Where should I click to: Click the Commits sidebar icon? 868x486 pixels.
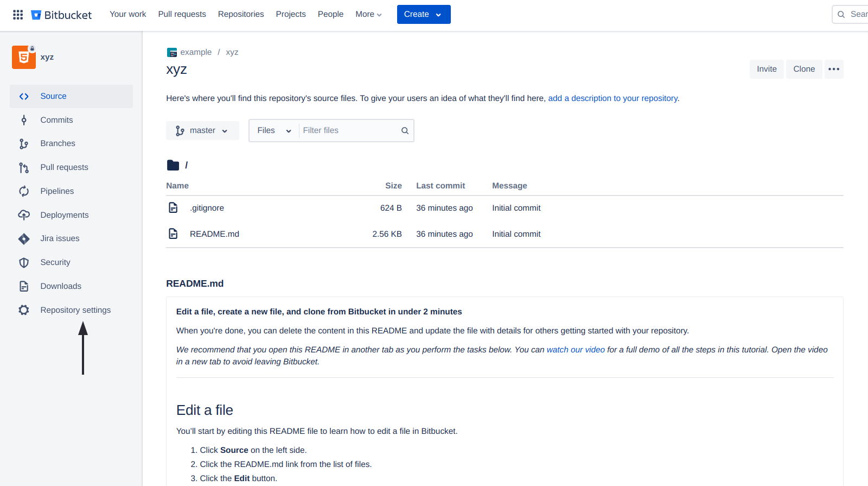click(24, 120)
